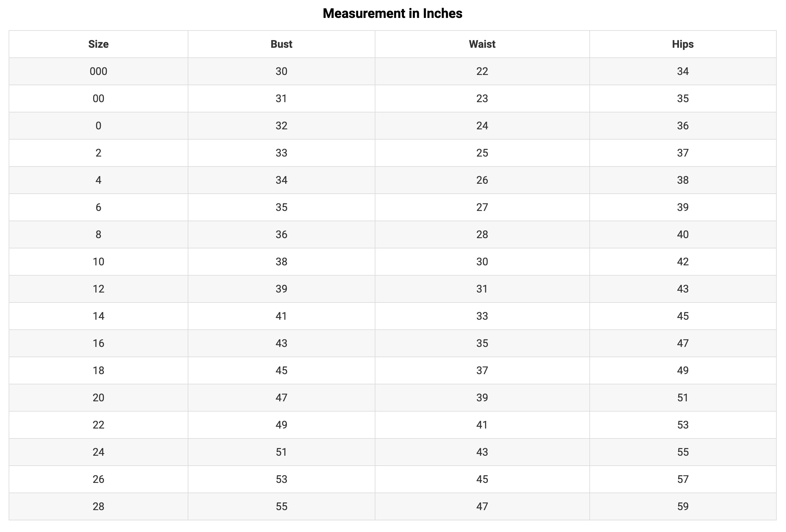
Task: Click the size 14 cell
Action: coord(98,316)
